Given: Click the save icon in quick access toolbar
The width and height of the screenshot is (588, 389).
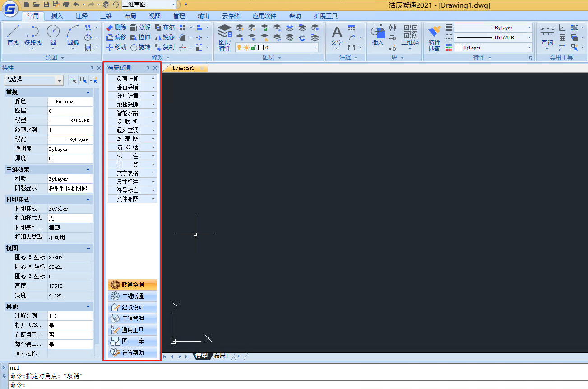Looking at the screenshot, I should [x=46, y=5].
